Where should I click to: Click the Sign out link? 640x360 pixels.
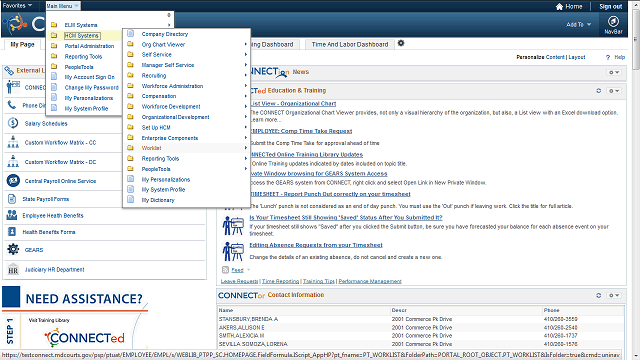coord(611,7)
